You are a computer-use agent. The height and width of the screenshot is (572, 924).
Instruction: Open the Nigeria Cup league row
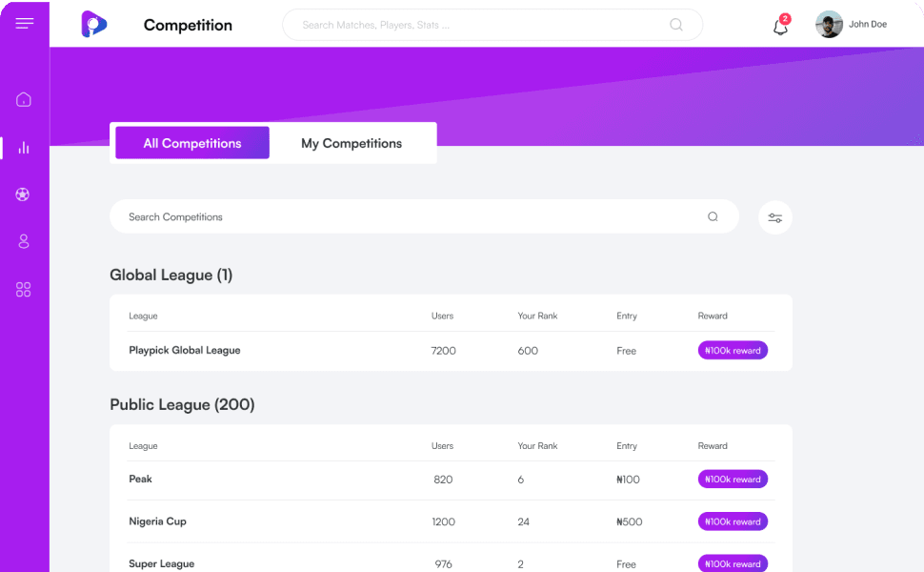(158, 521)
